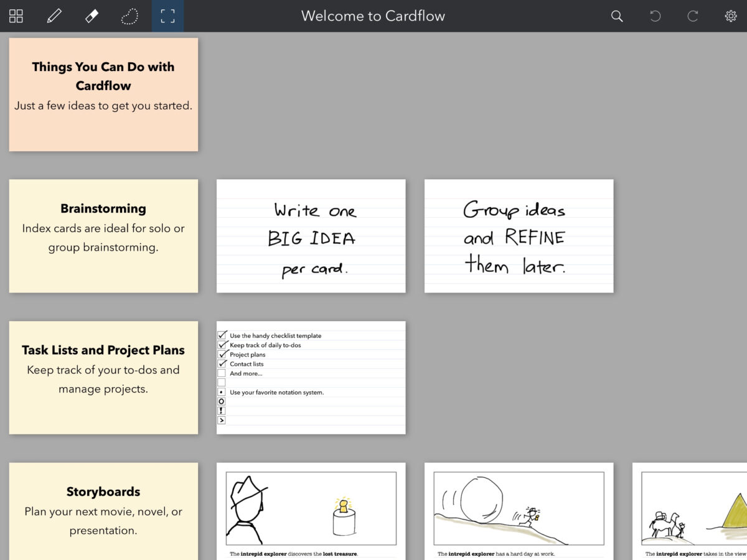Select the 'Write one BIG IDEA per card' card
747x560 pixels.
pyautogui.click(x=311, y=236)
